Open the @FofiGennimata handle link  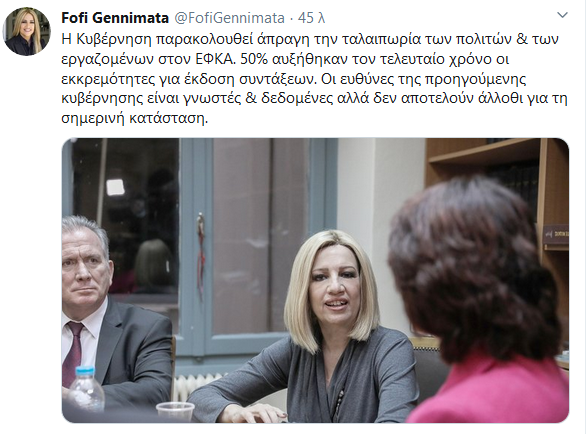pyautogui.click(x=230, y=18)
